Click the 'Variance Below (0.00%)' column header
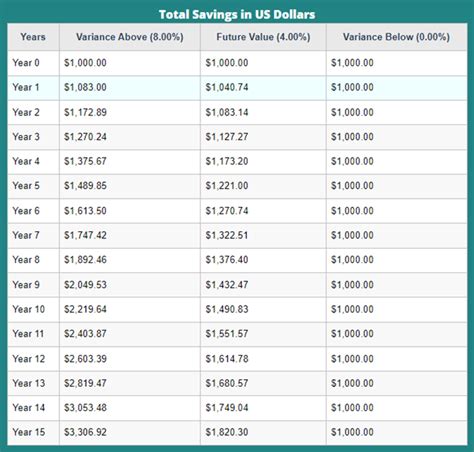474x452 pixels. point(396,37)
